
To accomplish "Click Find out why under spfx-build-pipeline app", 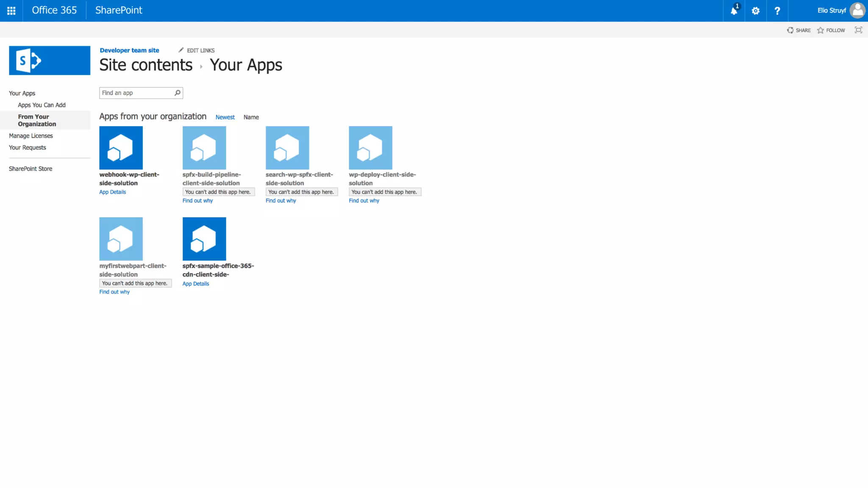I will (198, 201).
